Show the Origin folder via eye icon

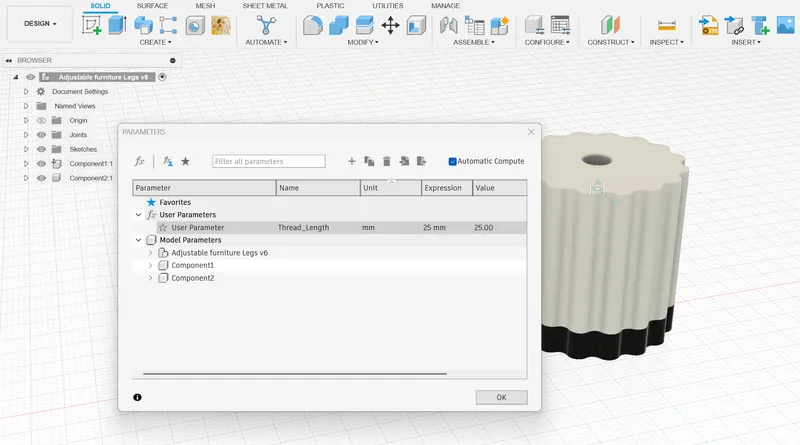point(41,120)
